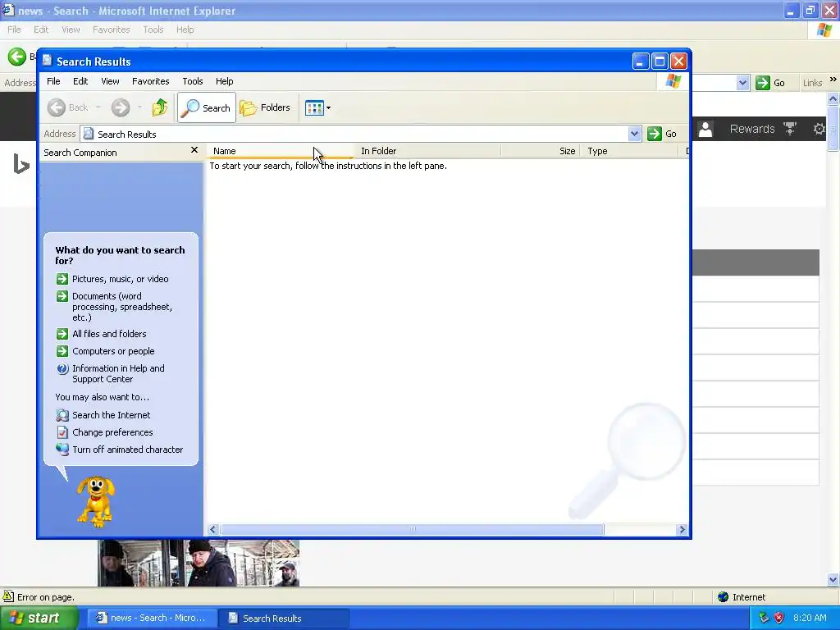Image resolution: width=840 pixels, height=630 pixels.
Task: Click right arrow of horizontal scrollbar
Action: pos(682,530)
